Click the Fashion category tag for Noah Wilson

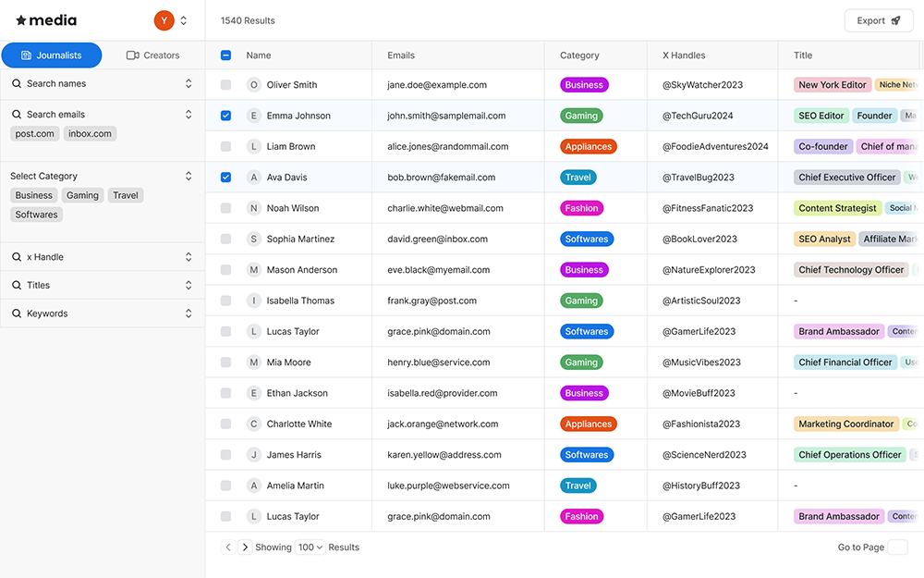tap(582, 208)
